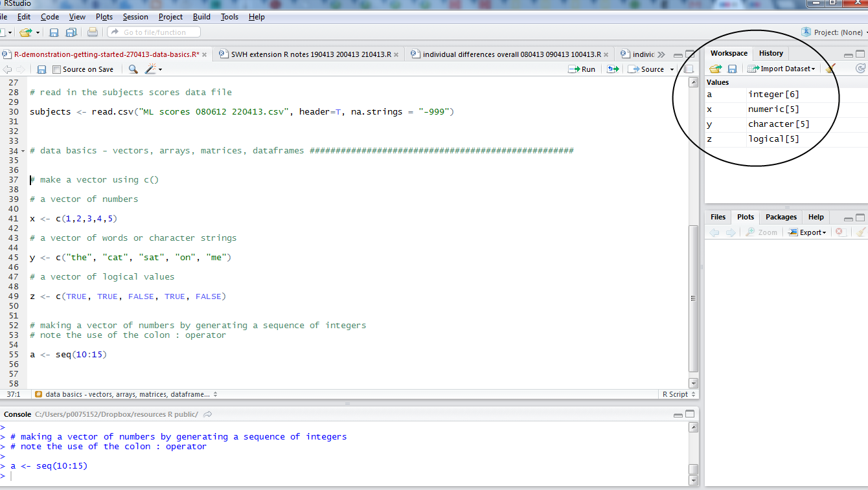868x490 pixels.
Task: Click the save all documents icon
Action: point(71,32)
